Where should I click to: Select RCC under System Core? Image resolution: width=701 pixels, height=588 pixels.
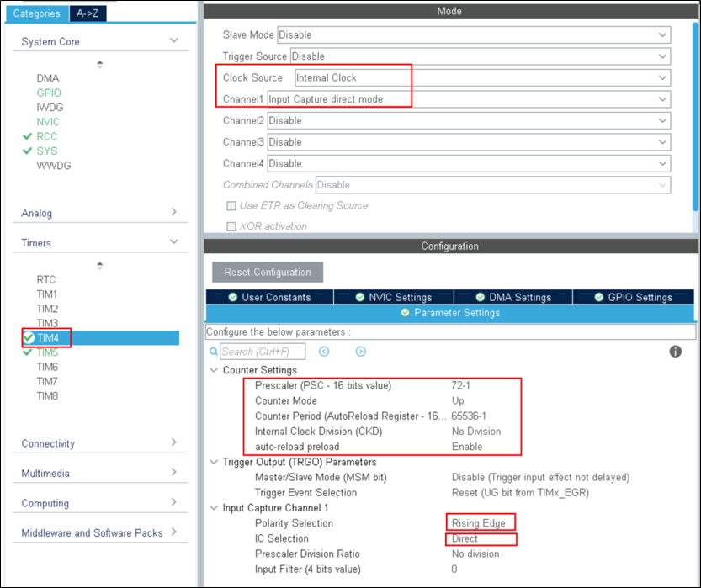[47, 136]
